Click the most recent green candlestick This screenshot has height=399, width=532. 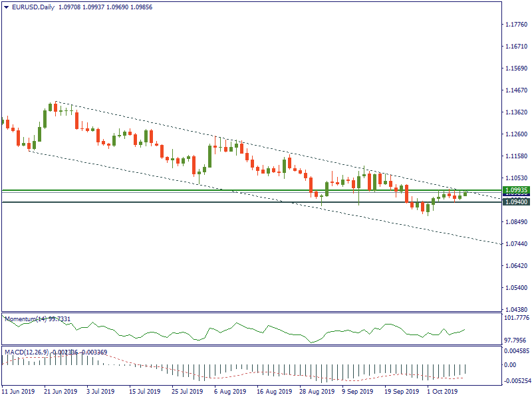tap(465, 194)
